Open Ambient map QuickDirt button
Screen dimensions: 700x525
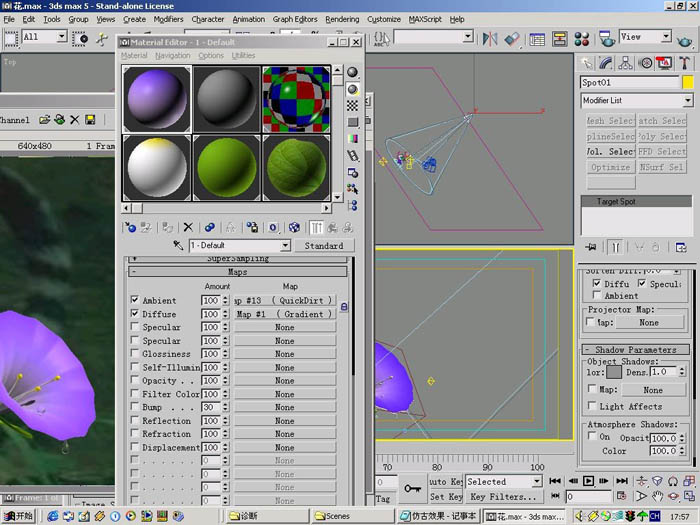(x=284, y=300)
